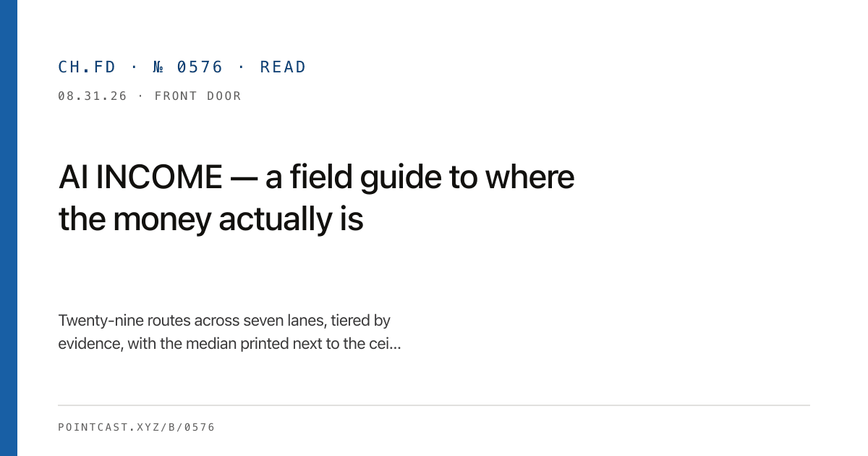Image resolution: width=868 pixels, height=456 pixels.
Task: Click the READ label in header
Action: pos(283,67)
